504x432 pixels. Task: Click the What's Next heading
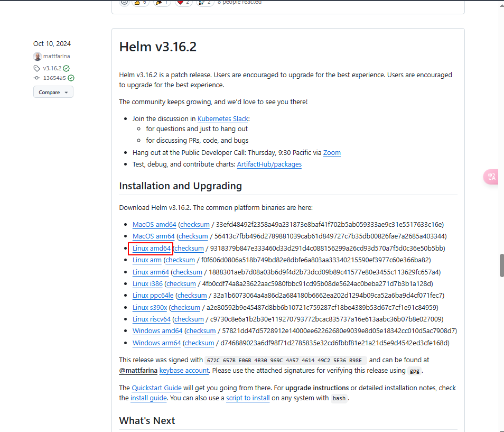[x=147, y=420]
